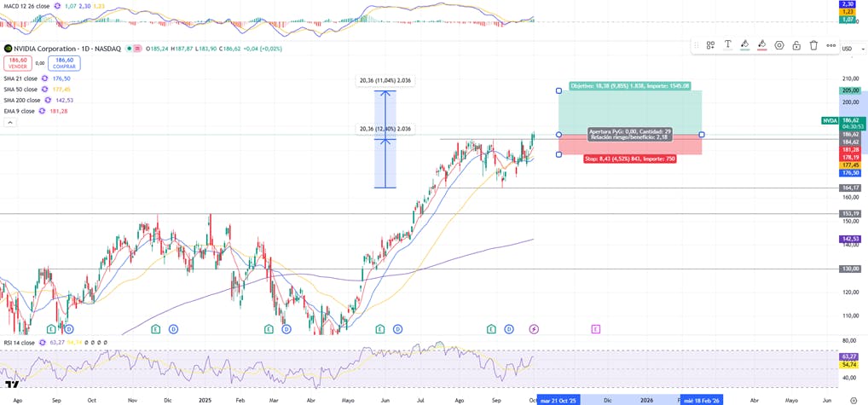Collapse the indicator legend arrow
The height and width of the screenshot is (405, 868).
pos(10,122)
